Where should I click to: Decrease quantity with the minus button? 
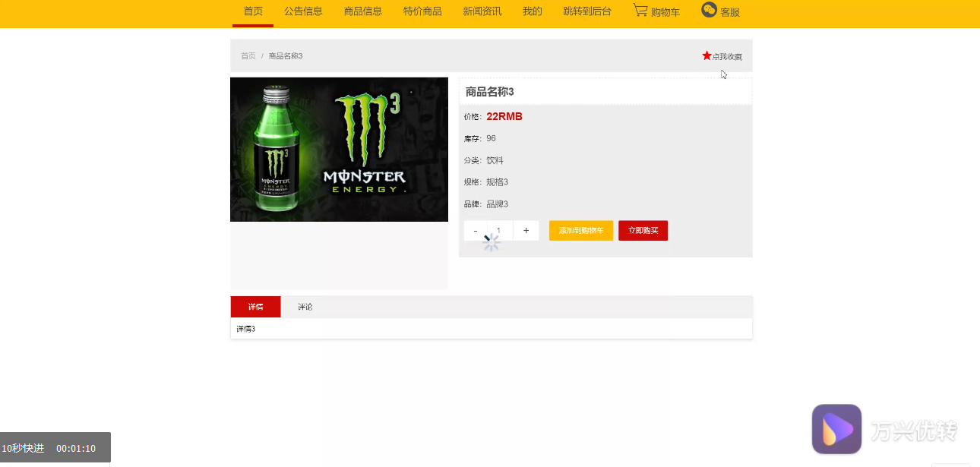tap(476, 231)
